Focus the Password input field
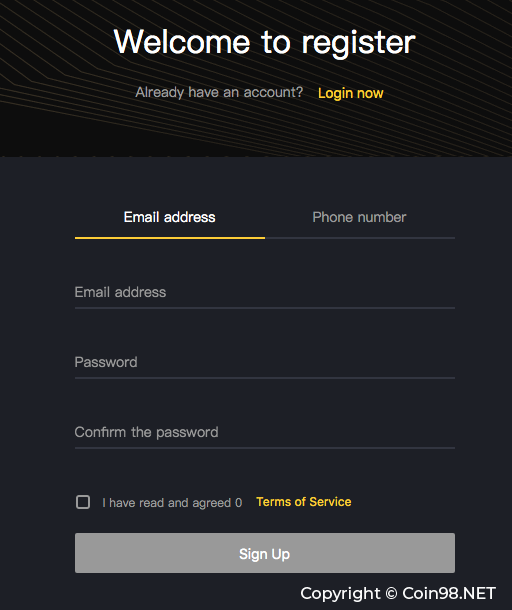The width and height of the screenshot is (512, 610). (x=265, y=362)
